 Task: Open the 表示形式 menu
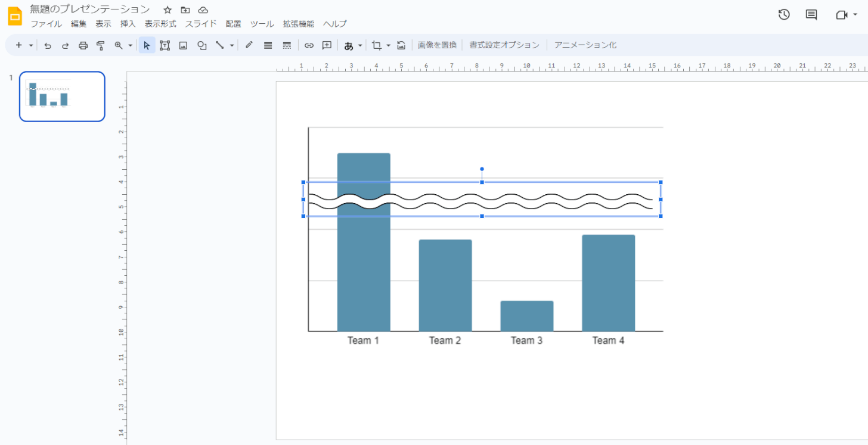coord(160,24)
